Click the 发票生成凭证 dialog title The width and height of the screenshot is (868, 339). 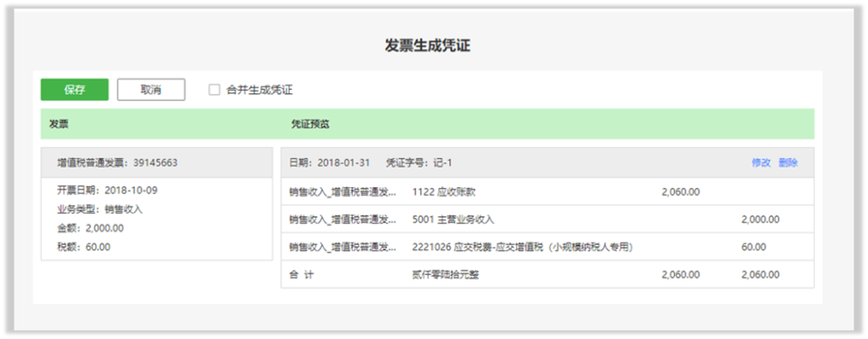pyautogui.click(x=428, y=45)
